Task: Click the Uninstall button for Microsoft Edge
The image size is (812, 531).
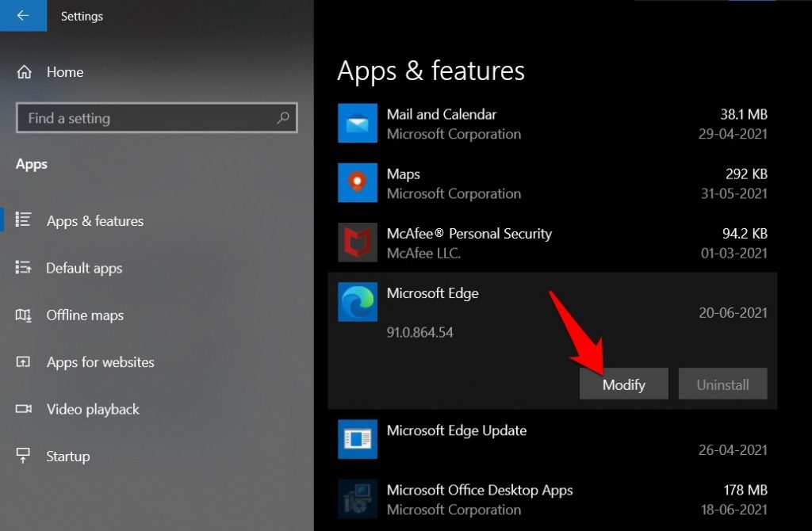Action: 722,384
